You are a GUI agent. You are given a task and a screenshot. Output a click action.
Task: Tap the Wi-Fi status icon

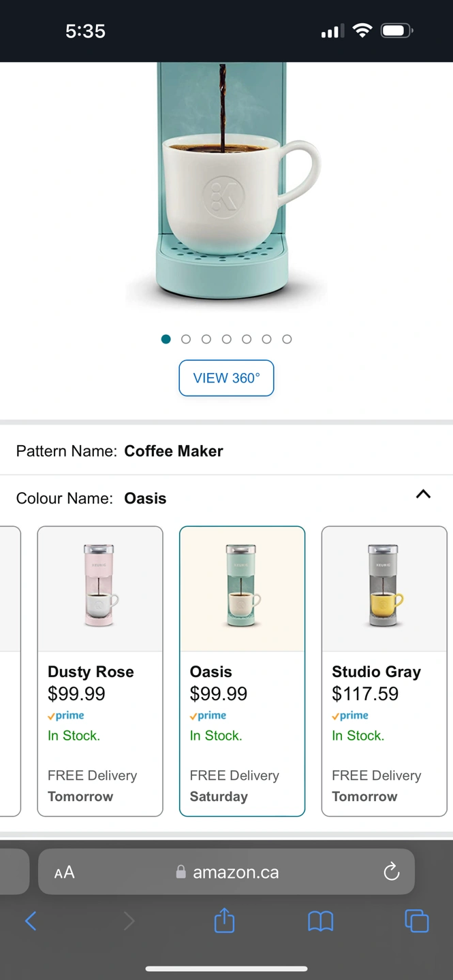pyautogui.click(x=362, y=31)
